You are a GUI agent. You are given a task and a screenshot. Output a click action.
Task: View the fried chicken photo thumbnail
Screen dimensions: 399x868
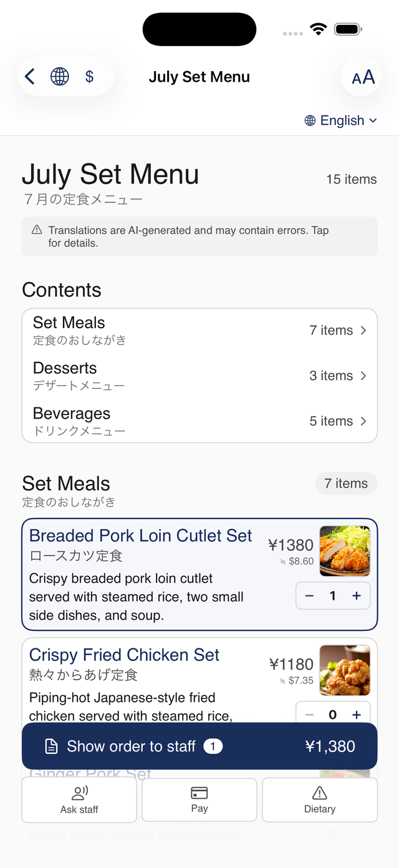pos(345,670)
